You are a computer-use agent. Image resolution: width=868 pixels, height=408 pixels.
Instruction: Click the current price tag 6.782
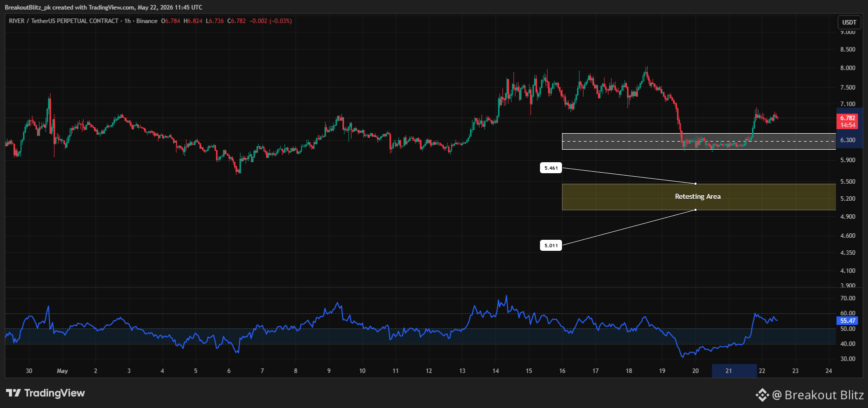(x=847, y=118)
